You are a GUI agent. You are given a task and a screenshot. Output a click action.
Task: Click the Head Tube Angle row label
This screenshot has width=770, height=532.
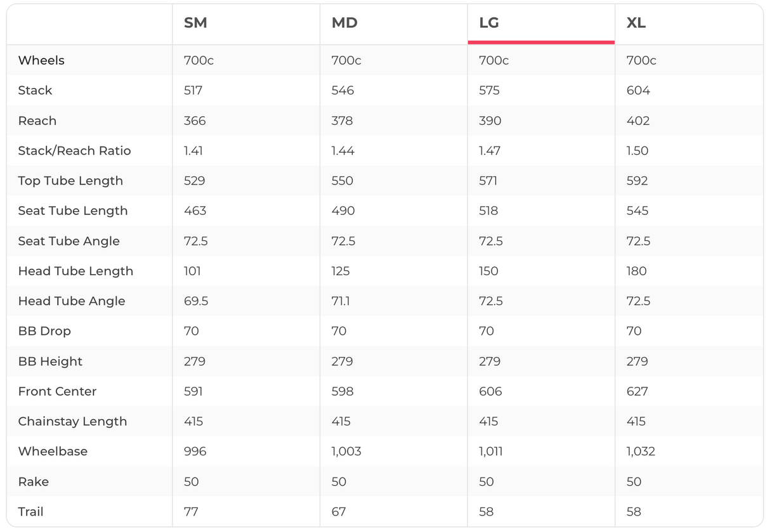(x=72, y=301)
